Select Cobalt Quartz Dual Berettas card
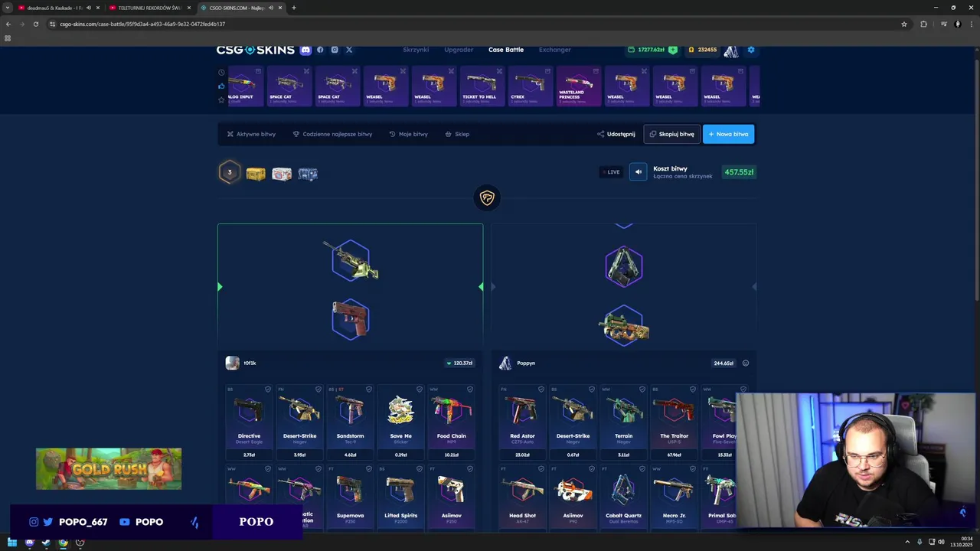980x551 pixels. (623, 498)
